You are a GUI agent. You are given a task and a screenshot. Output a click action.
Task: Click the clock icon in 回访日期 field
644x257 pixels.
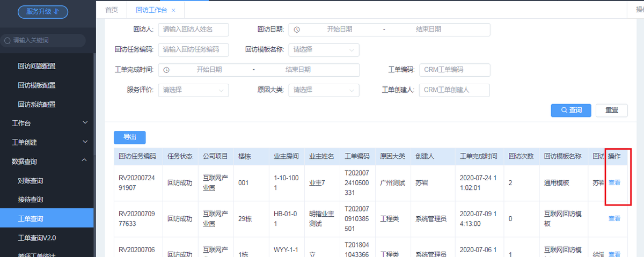pos(297,30)
